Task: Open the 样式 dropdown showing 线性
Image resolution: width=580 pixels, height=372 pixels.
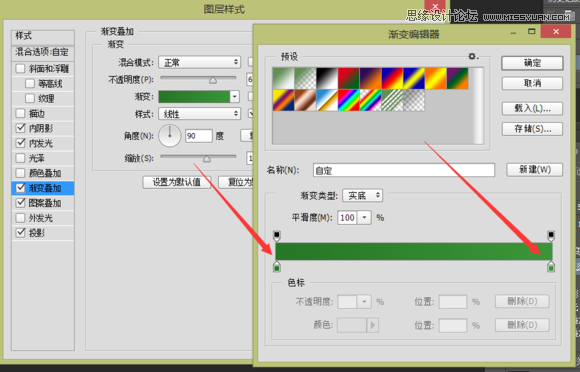Action: 200,114
